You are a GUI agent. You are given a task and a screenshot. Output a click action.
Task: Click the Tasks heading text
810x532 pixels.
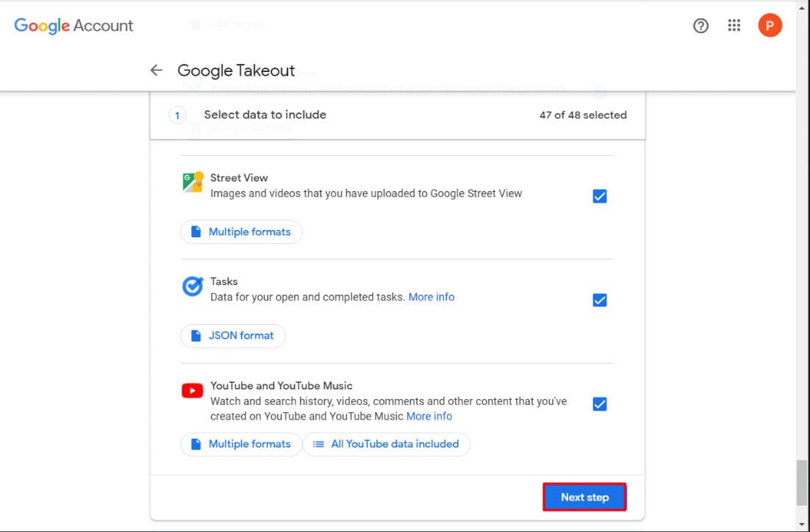click(223, 281)
